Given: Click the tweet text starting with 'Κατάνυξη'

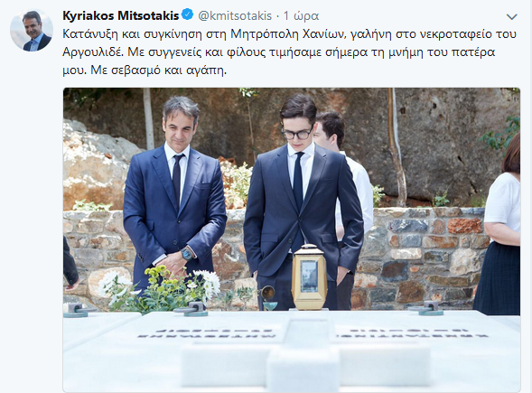Looking at the screenshot, I should (289, 52).
